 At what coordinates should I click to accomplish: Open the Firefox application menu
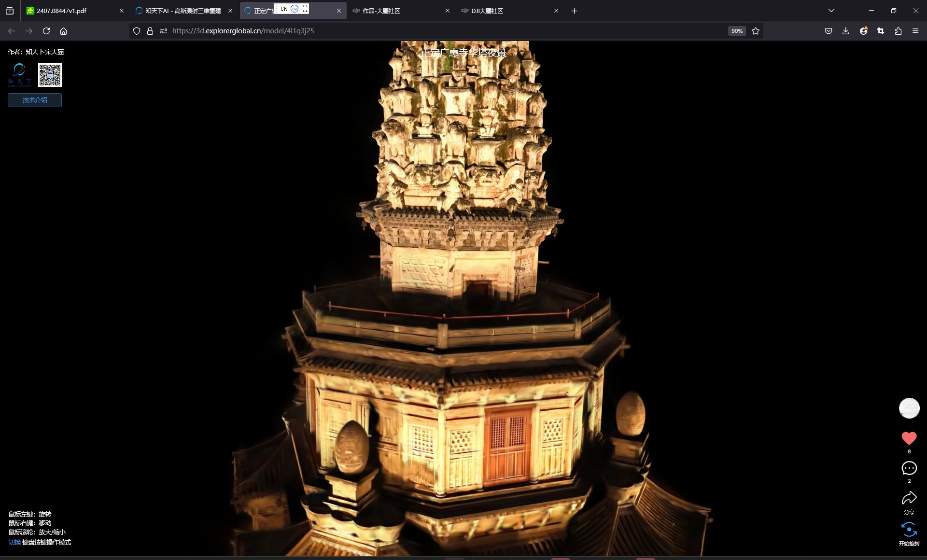click(915, 31)
